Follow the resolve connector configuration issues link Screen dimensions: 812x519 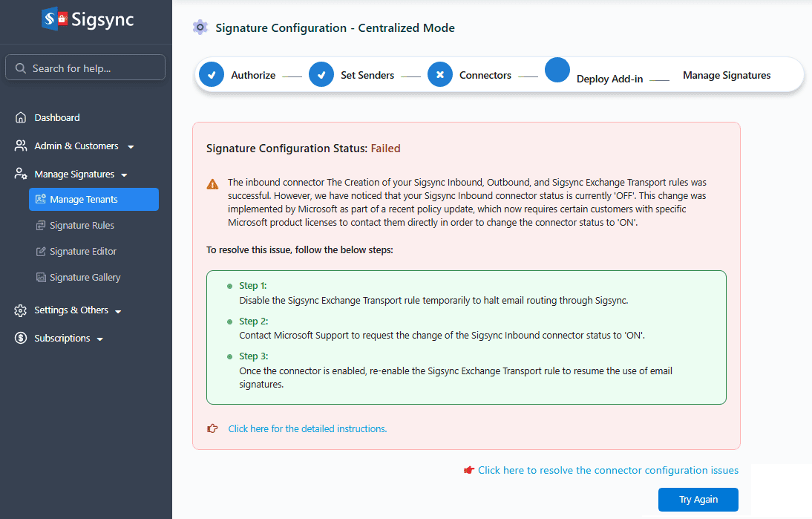pos(608,470)
